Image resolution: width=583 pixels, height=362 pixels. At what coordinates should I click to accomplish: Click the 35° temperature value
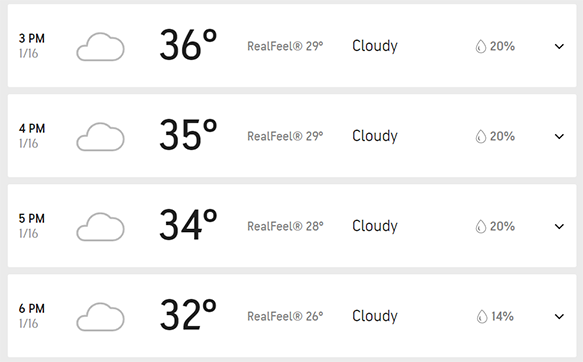188,135
